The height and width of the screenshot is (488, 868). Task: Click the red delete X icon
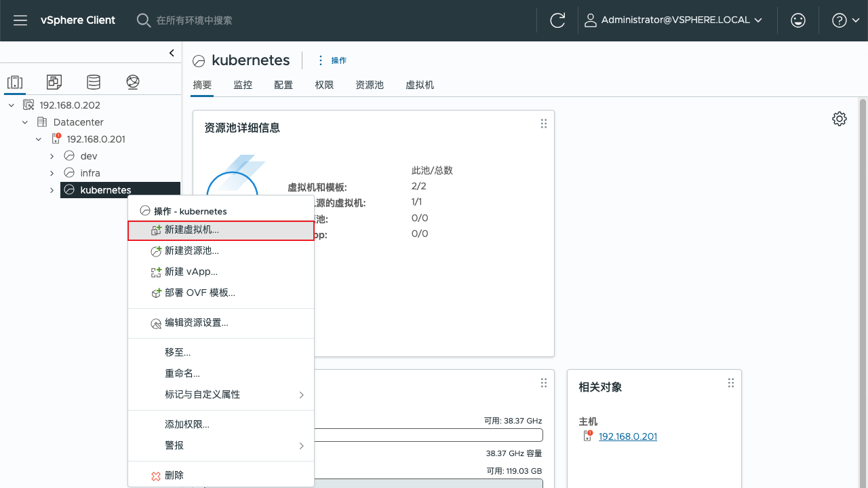pos(156,476)
